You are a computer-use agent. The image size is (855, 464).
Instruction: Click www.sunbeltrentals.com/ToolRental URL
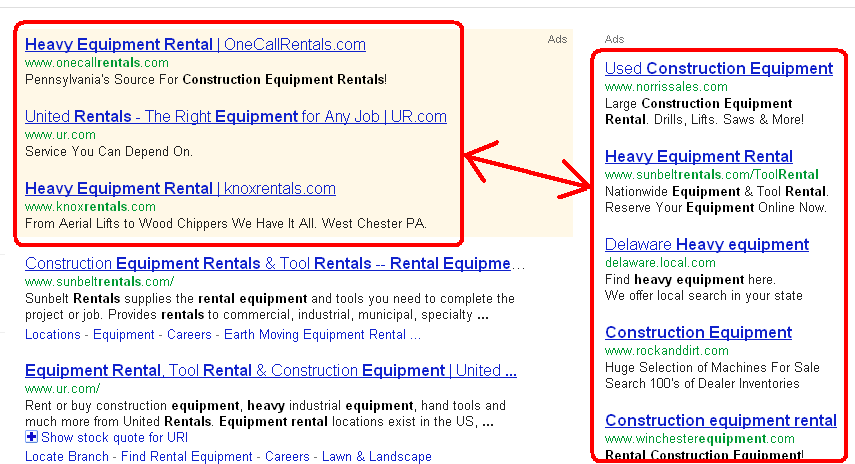[712, 174]
